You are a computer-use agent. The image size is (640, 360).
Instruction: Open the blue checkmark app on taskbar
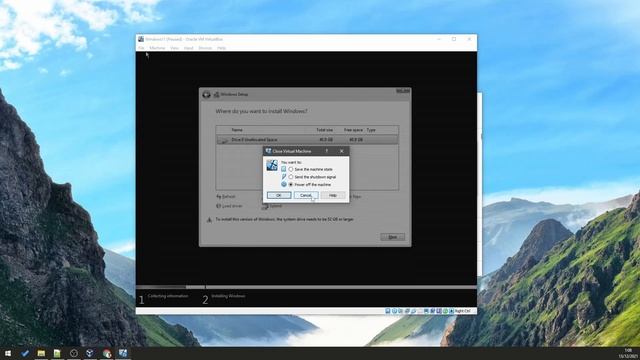pyautogui.click(x=25, y=353)
